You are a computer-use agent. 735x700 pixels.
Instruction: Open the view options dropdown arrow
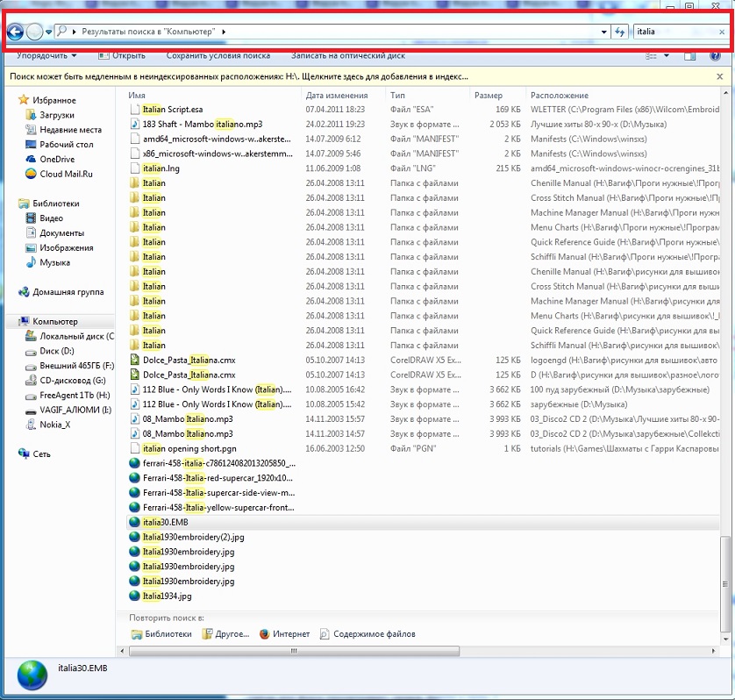tap(667, 55)
